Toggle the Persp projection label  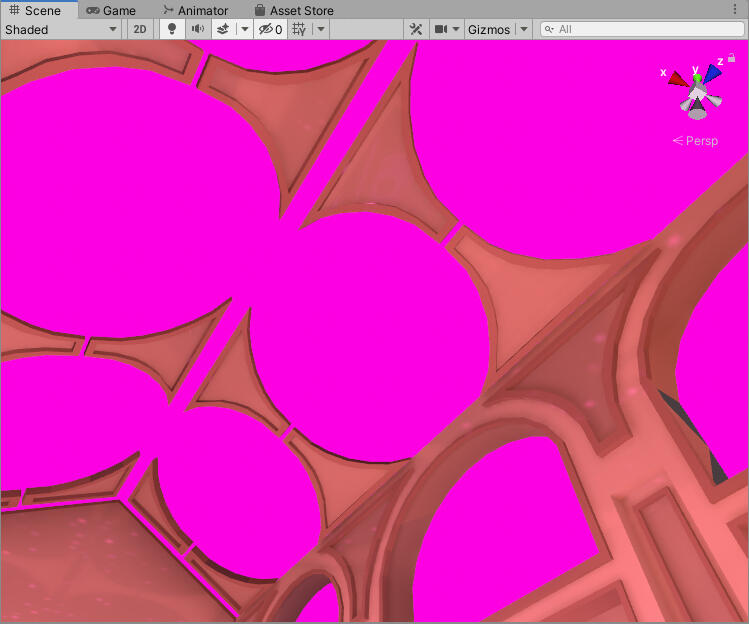(695, 141)
